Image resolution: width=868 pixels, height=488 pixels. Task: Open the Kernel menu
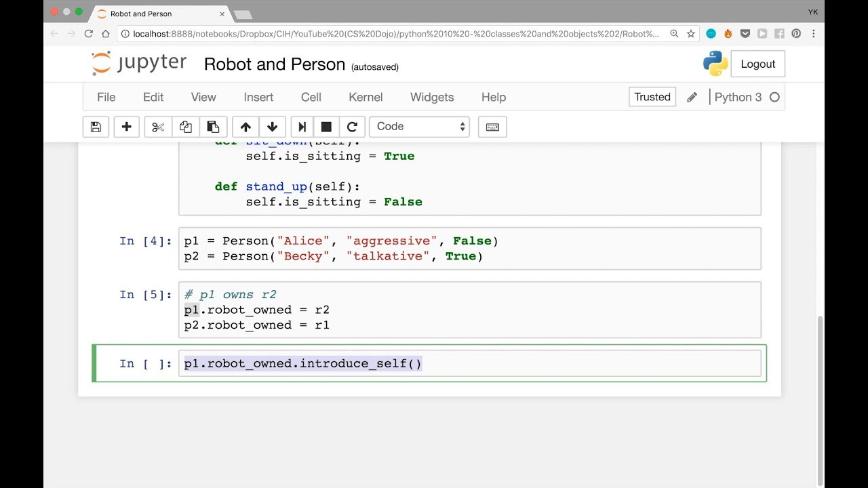point(366,97)
